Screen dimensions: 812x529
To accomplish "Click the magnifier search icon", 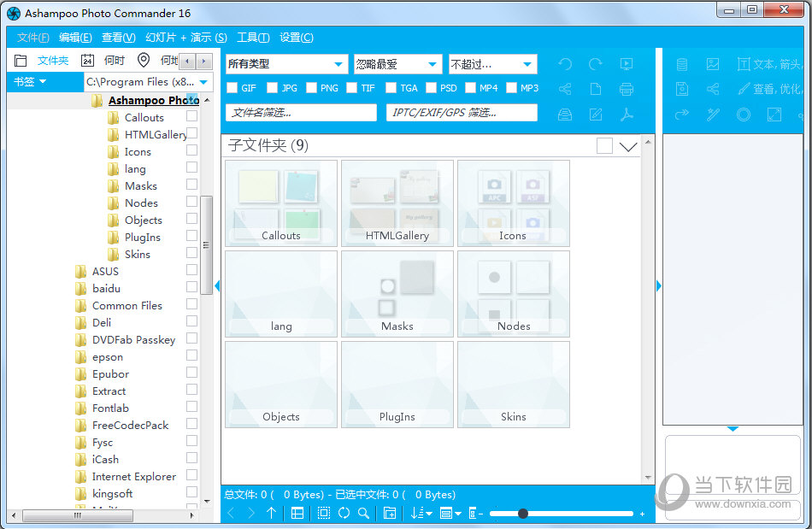I will 363,513.
